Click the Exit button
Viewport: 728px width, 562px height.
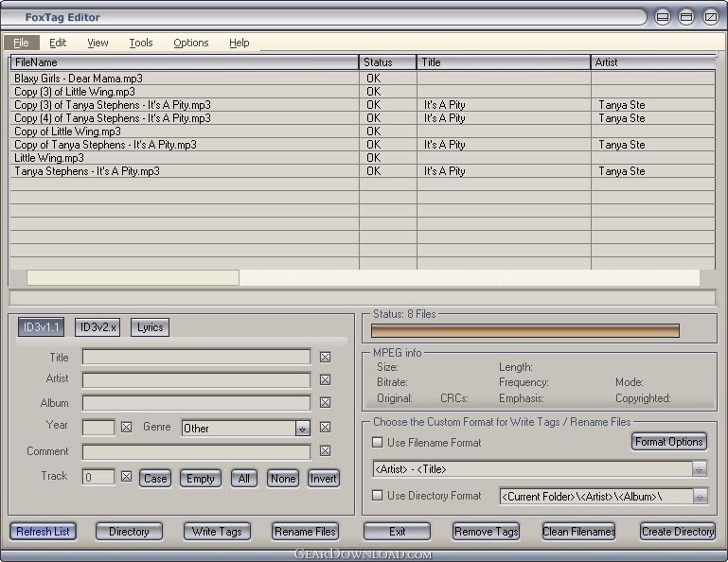397,532
